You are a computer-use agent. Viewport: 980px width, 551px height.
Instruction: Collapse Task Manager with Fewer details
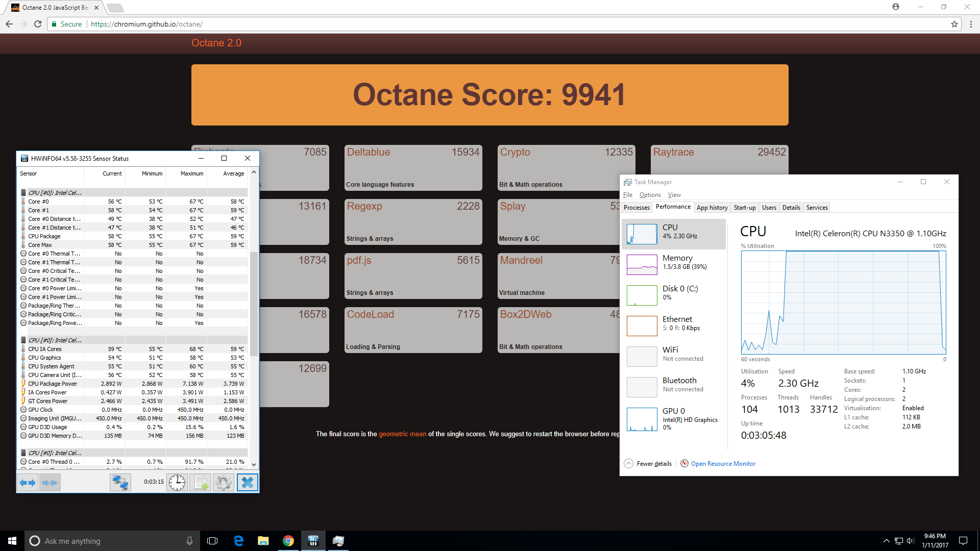tap(648, 464)
